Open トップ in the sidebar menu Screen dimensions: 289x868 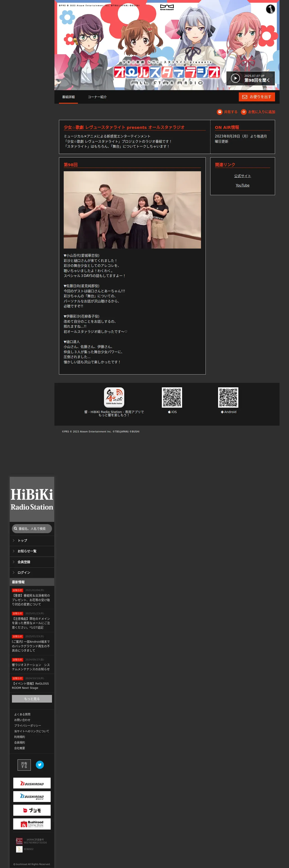tap(32, 541)
